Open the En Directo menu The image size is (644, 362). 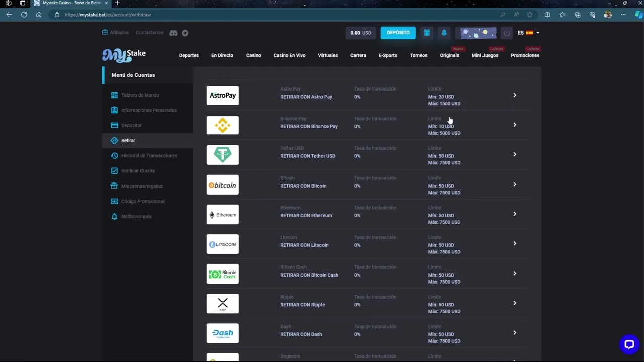[x=222, y=55]
